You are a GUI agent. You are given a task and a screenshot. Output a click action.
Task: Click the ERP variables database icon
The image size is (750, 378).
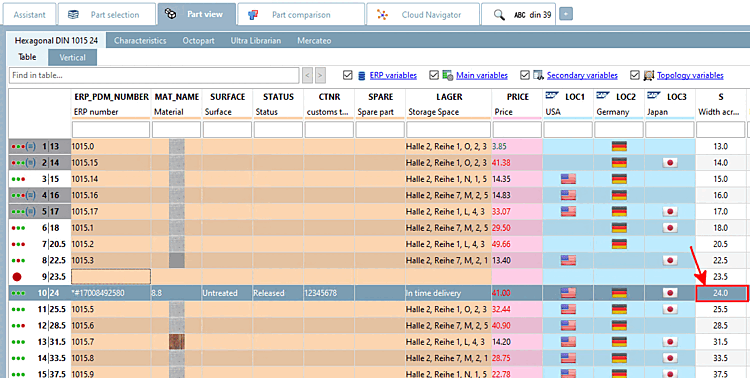coord(361,75)
